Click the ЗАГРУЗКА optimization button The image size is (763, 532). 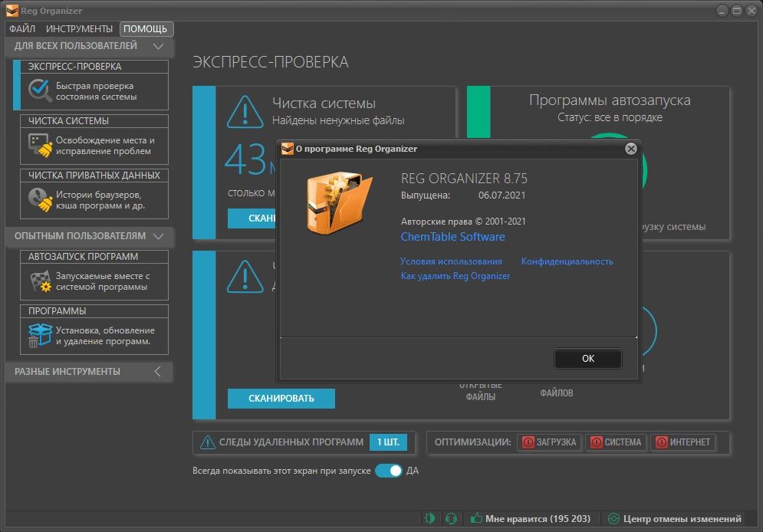(549, 442)
